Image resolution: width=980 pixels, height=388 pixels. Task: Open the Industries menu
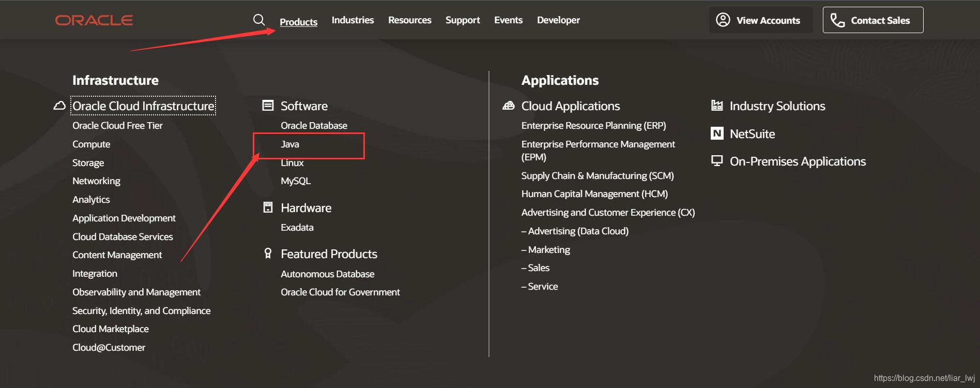[x=353, y=20]
